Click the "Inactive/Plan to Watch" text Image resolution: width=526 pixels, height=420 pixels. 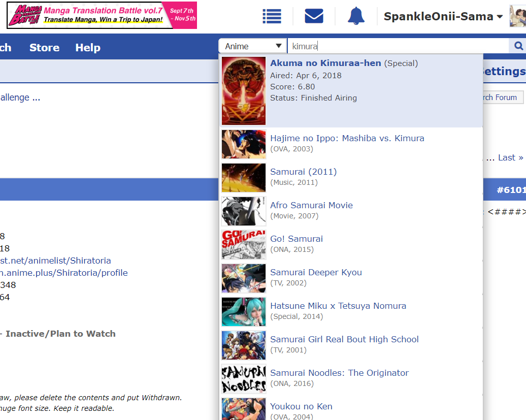point(61,334)
